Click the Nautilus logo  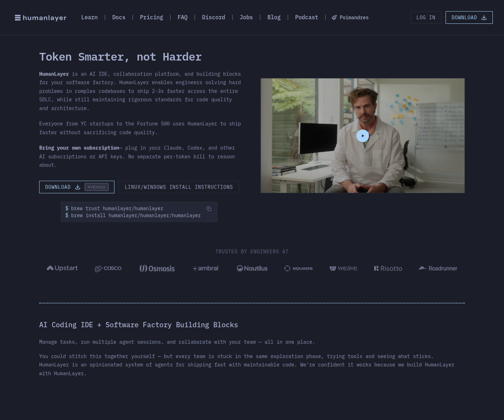click(252, 268)
